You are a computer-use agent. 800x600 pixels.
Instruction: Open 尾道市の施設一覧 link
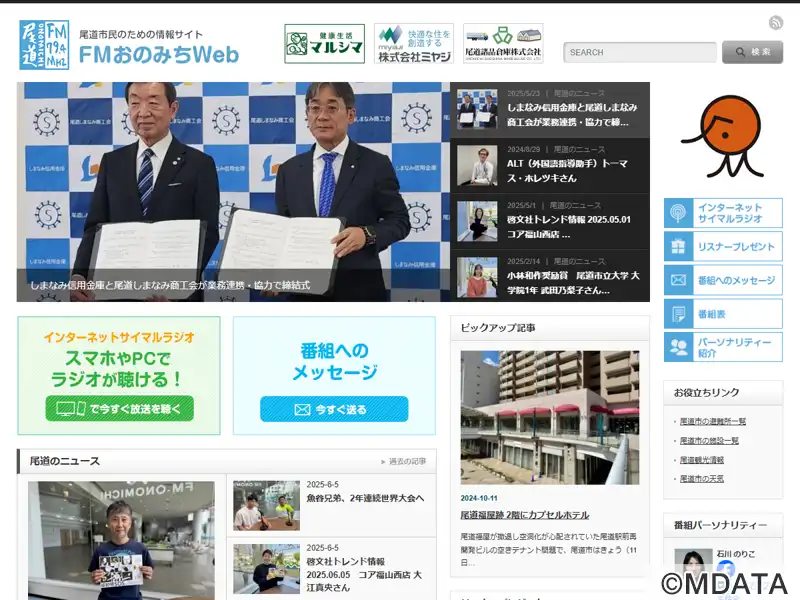709,441
